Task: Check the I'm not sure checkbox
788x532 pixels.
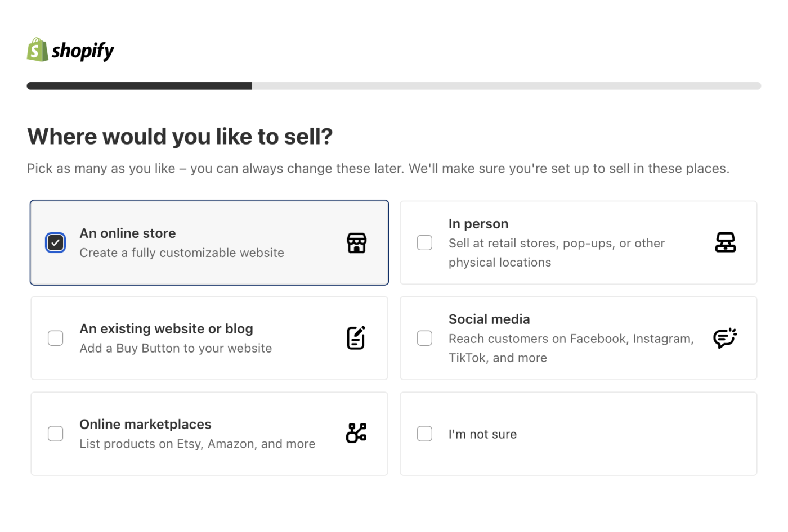Action: tap(424, 434)
